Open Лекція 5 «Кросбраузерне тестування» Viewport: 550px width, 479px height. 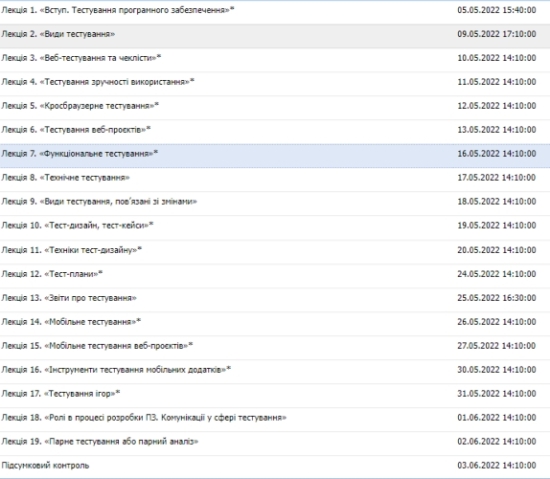80,106
